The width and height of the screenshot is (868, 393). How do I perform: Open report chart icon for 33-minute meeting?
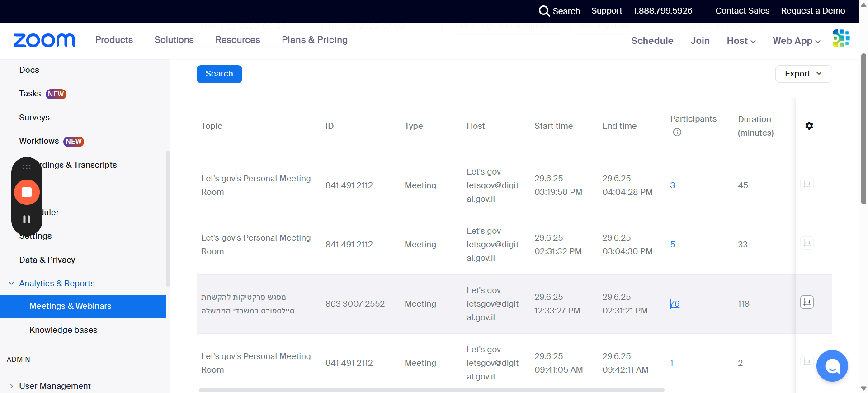point(807,243)
